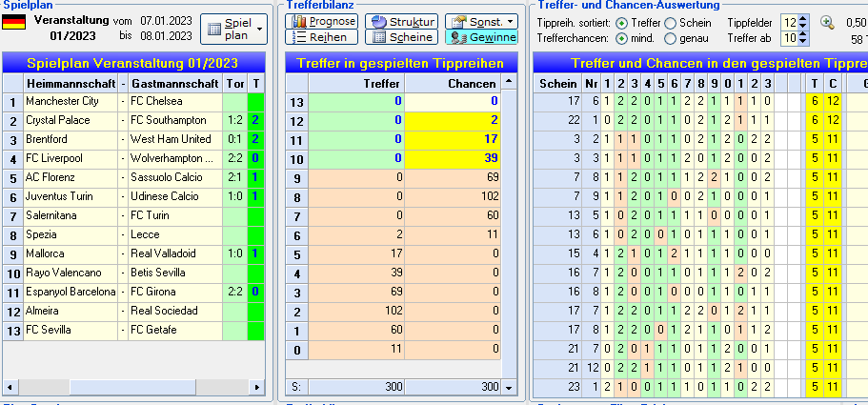This screenshot has width=868, height=405.
Task: Click right arrow of Spielplan scrollbar
Action: [257, 387]
